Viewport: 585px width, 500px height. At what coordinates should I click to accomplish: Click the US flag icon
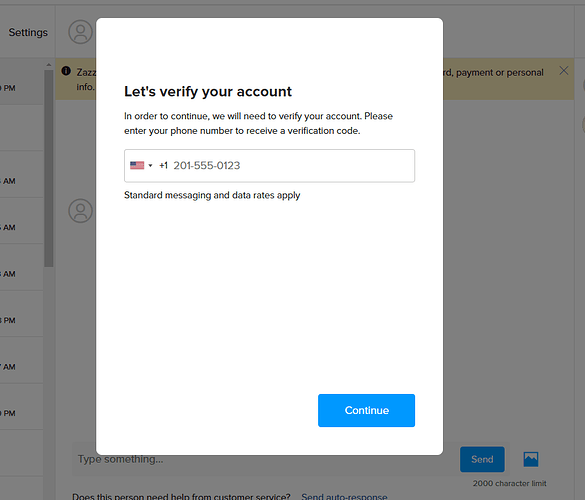(x=137, y=165)
